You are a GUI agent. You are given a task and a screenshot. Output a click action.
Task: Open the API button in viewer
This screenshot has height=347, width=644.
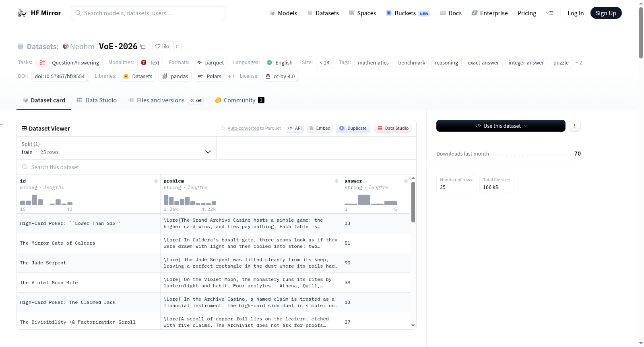point(295,128)
